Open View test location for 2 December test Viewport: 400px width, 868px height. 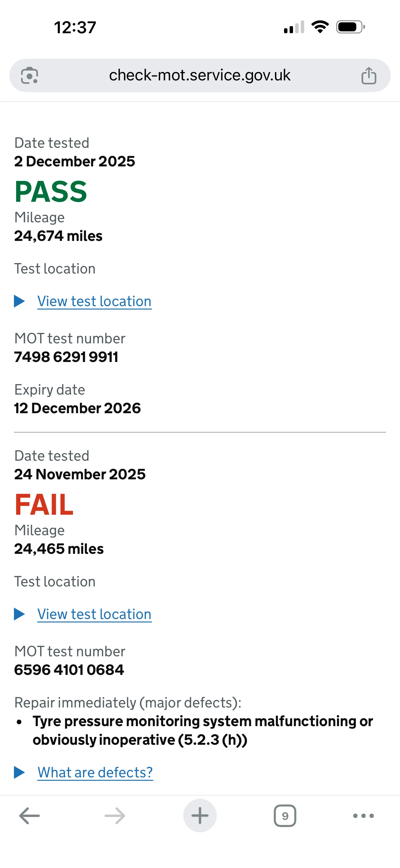tap(94, 301)
